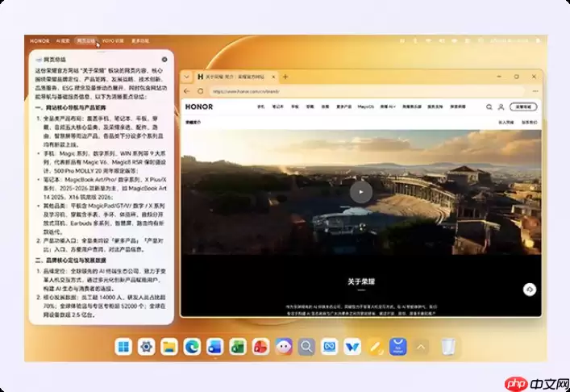Click the outlined store button beside the profile icon
Viewport: 570px width, 392px height.
click(x=523, y=107)
